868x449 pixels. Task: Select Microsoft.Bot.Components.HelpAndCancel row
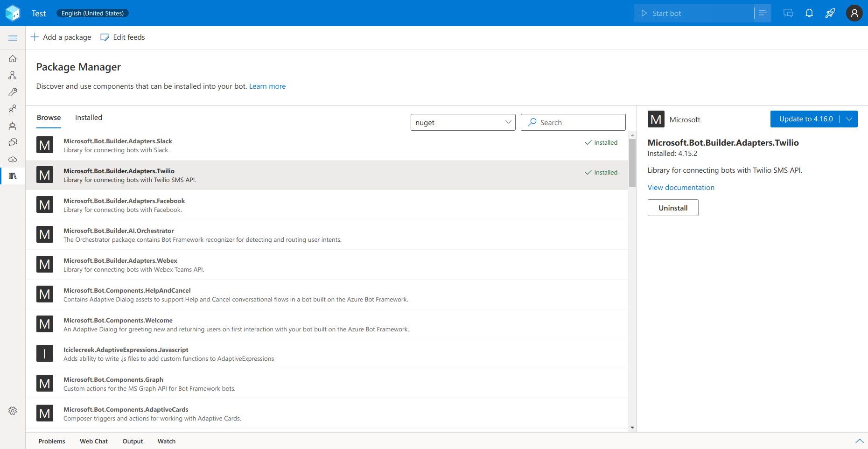point(327,295)
